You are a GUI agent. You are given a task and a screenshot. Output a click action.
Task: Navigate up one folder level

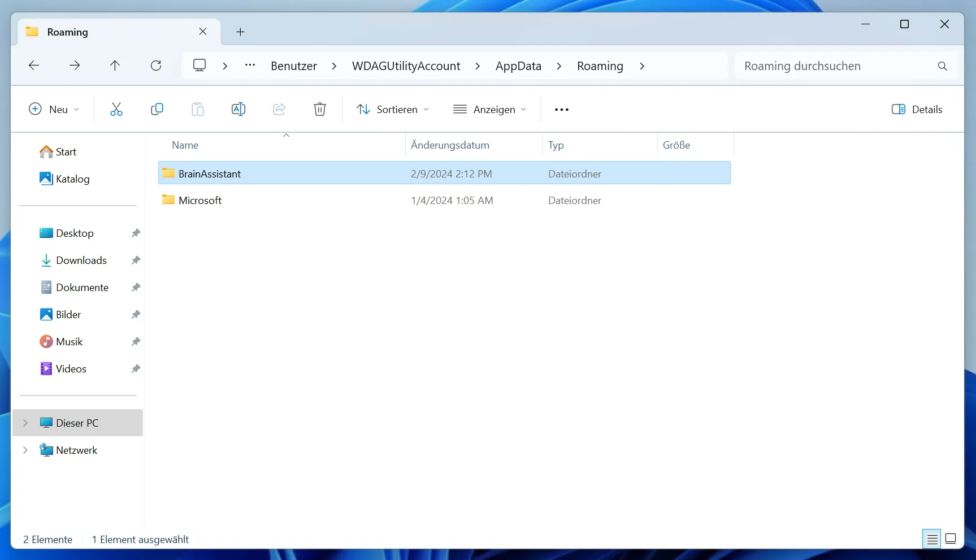point(115,66)
